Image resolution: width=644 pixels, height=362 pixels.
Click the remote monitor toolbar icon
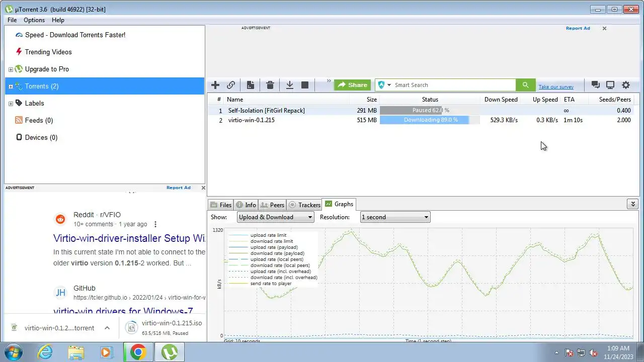[x=610, y=85]
